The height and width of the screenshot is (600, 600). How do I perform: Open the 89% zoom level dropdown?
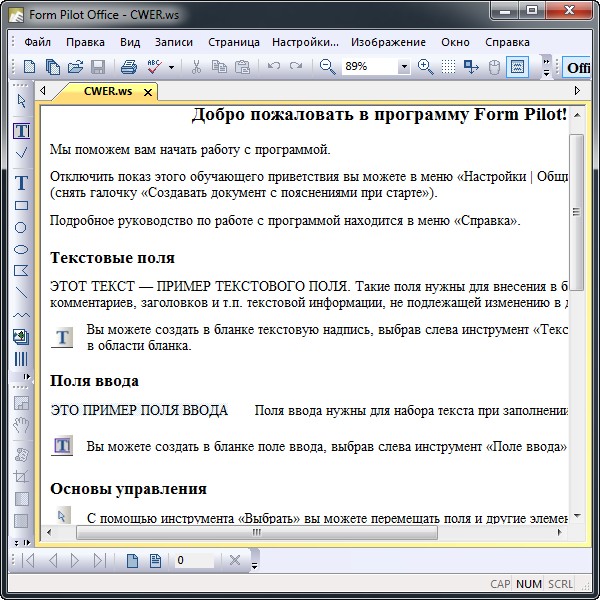404,67
